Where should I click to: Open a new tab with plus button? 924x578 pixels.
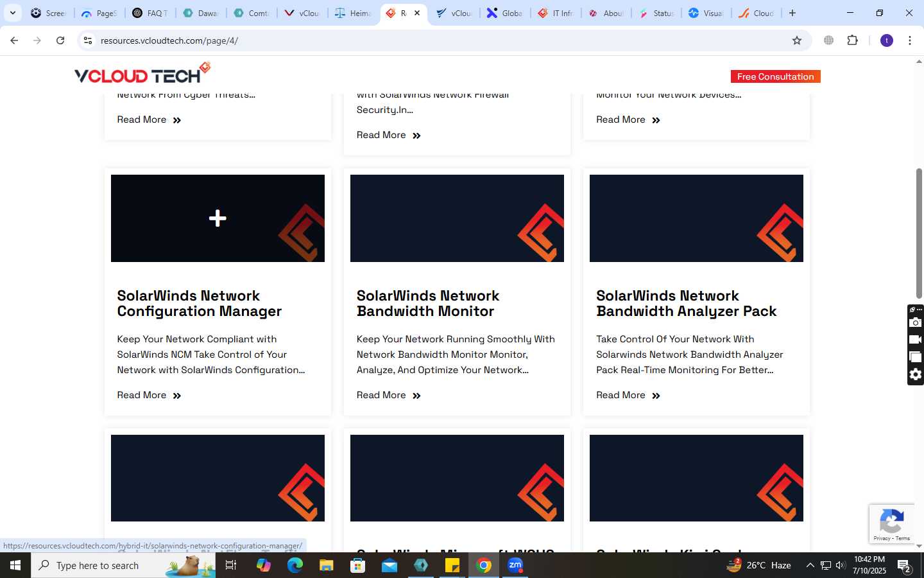coord(792,13)
